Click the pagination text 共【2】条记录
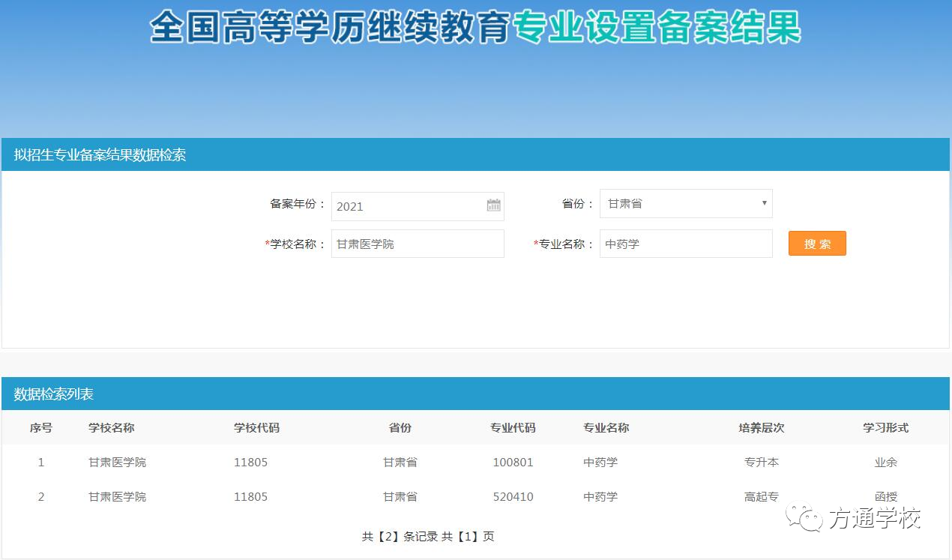Image resolution: width=952 pixels, height=560 pixels. pos(399,537)
